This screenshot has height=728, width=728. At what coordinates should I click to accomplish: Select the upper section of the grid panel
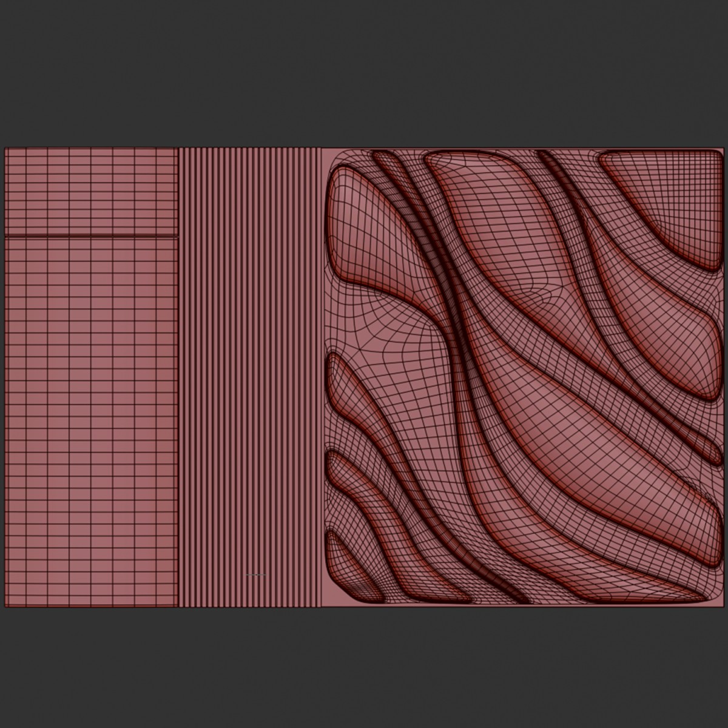[x=91, y=191]
